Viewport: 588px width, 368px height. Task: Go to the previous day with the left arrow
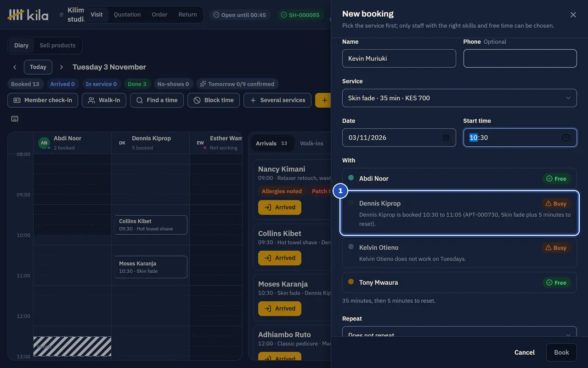coord(15,67)
